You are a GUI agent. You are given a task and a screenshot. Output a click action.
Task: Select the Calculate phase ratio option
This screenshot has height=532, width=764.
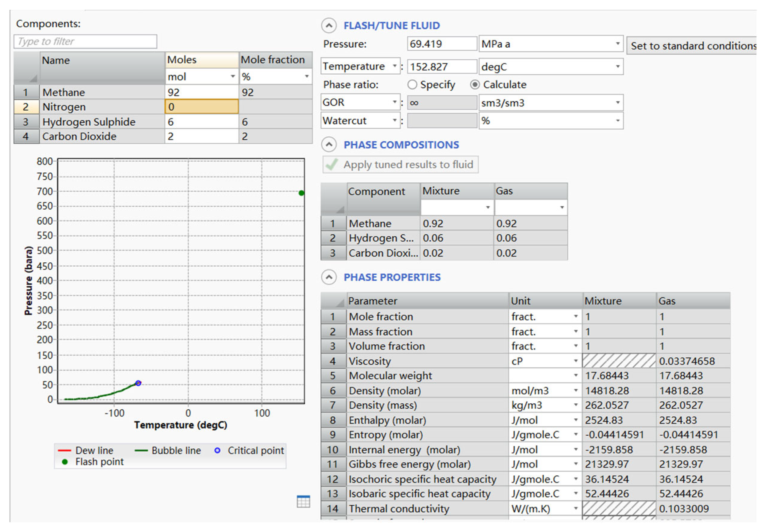click(x=475, y=85)
